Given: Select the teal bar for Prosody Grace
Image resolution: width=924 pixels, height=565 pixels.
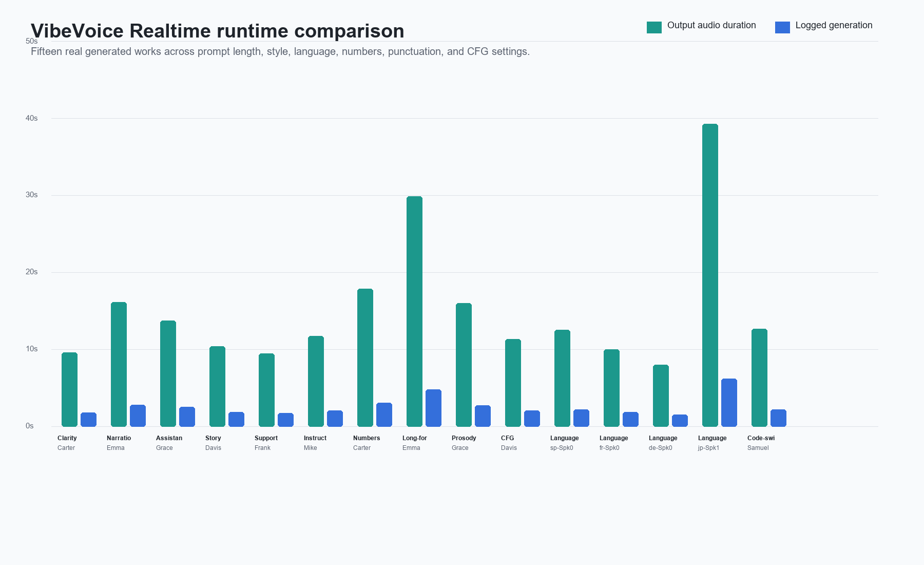Looking at the screenshot, I should click(x=464, y=365).
